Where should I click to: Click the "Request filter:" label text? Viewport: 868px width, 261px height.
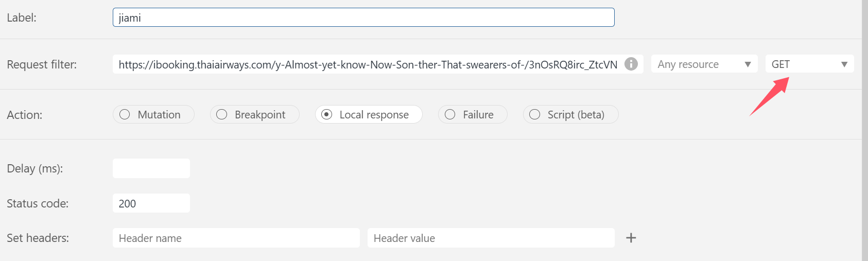[42, 64]
